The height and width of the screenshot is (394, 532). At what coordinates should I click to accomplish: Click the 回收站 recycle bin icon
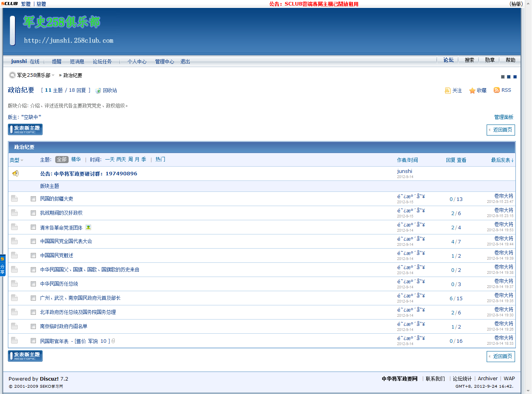(x=98, y=91)
